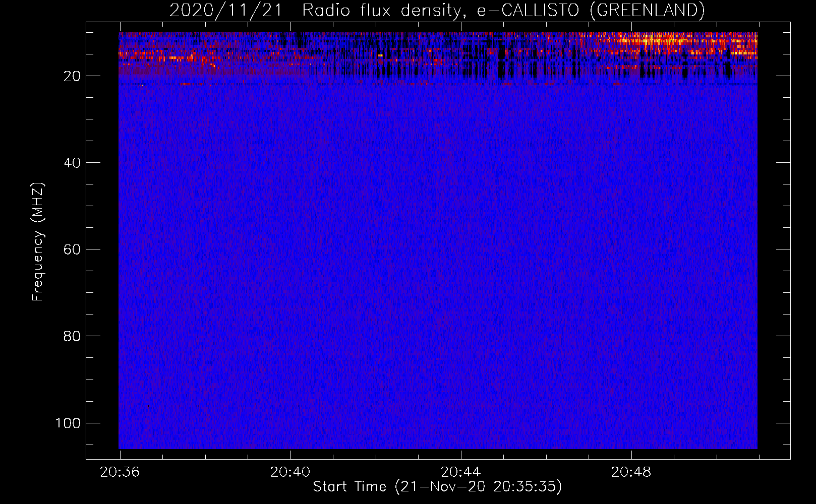Click the 20:48 time tick label
Viewport: 816px width, 504px height.
631,472
